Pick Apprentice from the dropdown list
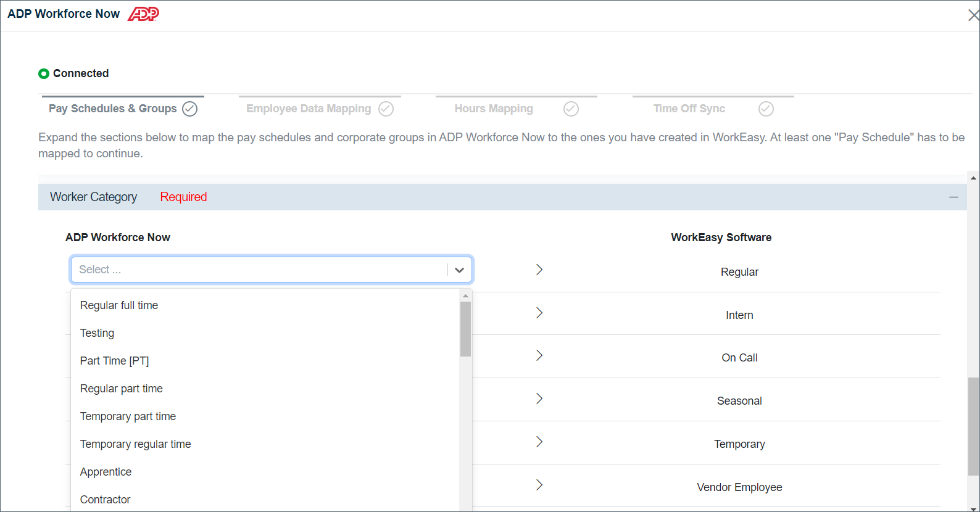The height and width of the screenshot is (512, 980). click(265, 472)
